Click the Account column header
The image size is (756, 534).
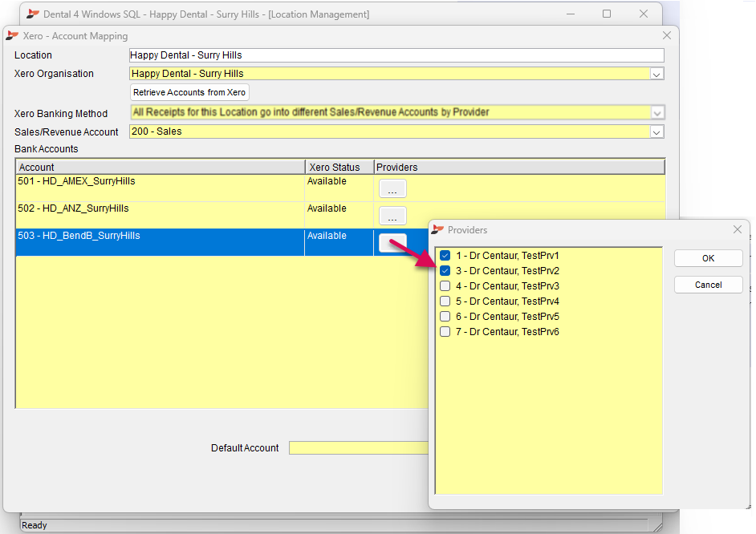(x=161, y=167)
